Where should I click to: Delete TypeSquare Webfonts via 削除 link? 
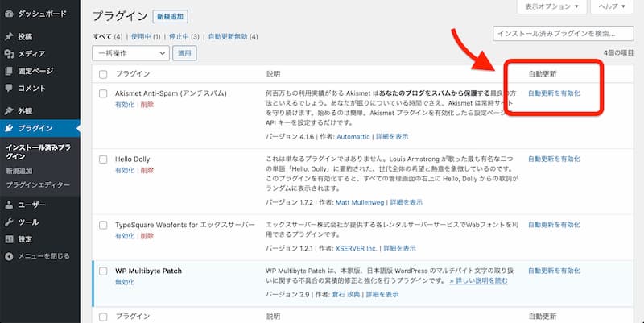coord(147,236)
